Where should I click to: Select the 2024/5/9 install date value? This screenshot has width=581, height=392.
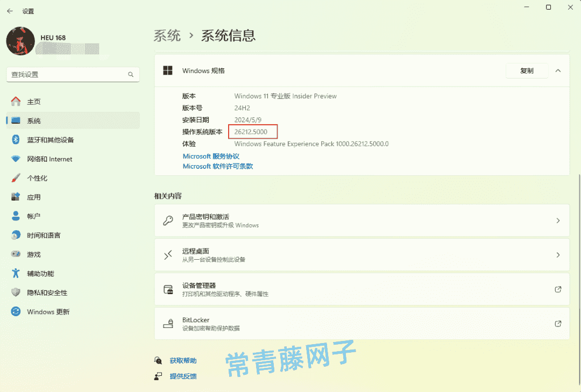point(247,120)
